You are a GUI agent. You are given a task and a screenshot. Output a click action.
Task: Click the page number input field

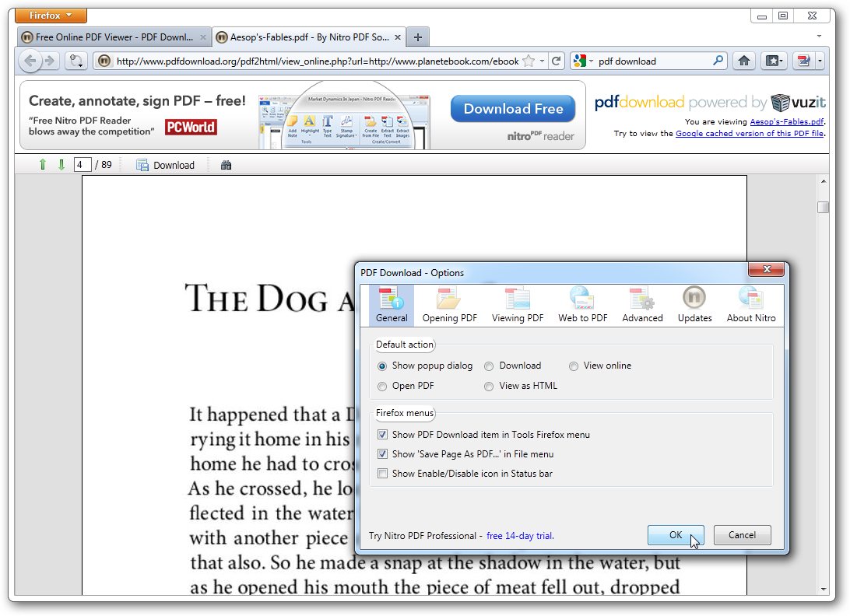pyautogui.click(x=82, y=165)
